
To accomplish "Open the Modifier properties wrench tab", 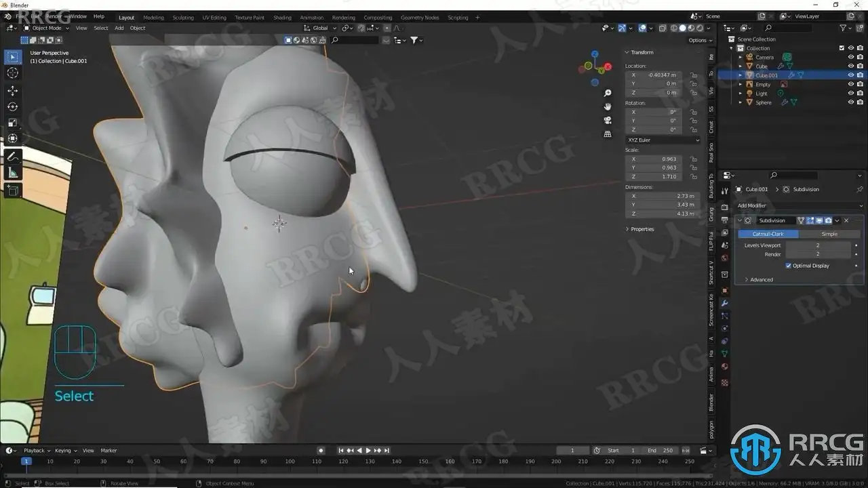I will point(725,302).
